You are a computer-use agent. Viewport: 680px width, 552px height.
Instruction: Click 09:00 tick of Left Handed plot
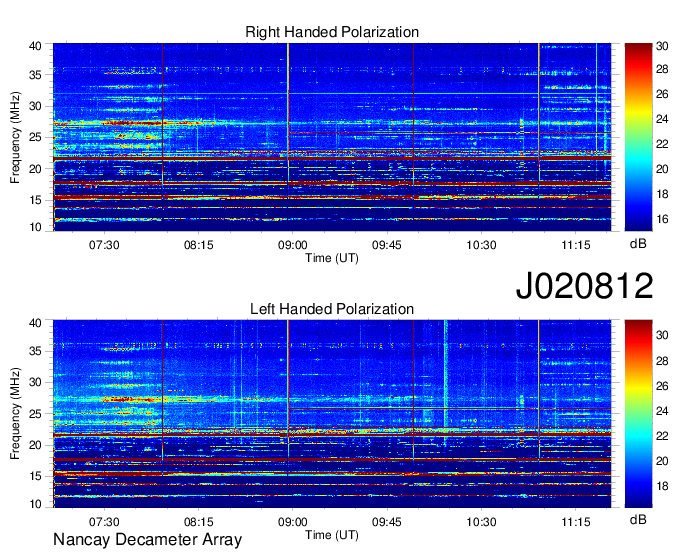(292, 522)
